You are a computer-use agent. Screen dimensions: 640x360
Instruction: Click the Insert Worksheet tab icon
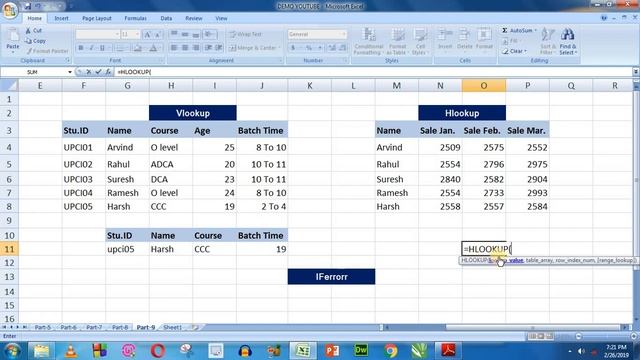click(195, 327)
